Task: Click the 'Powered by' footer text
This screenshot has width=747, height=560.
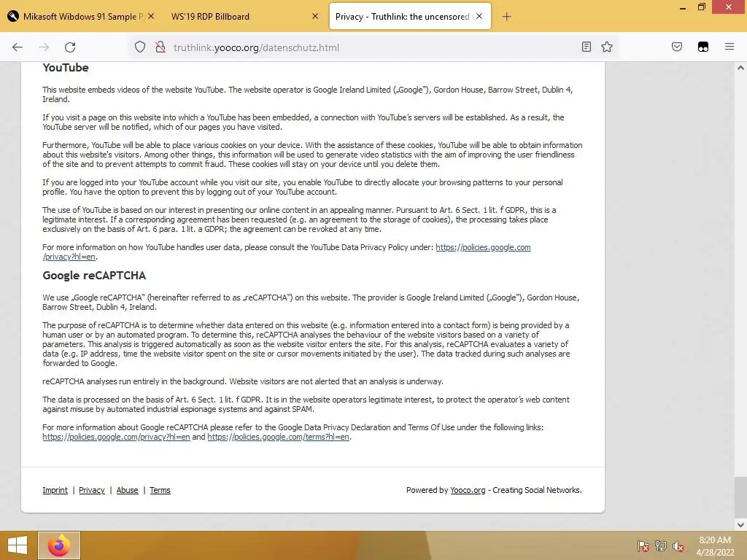Action: pos(427,490)
